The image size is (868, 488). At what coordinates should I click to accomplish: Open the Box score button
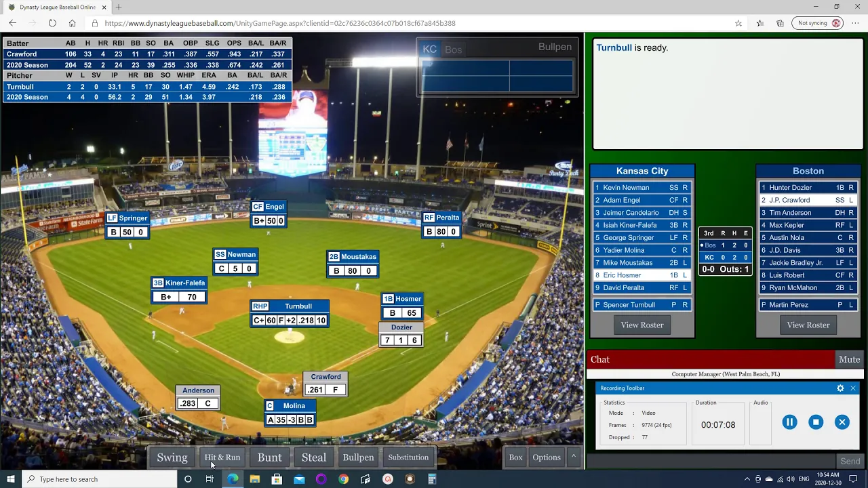click(516, 457)
